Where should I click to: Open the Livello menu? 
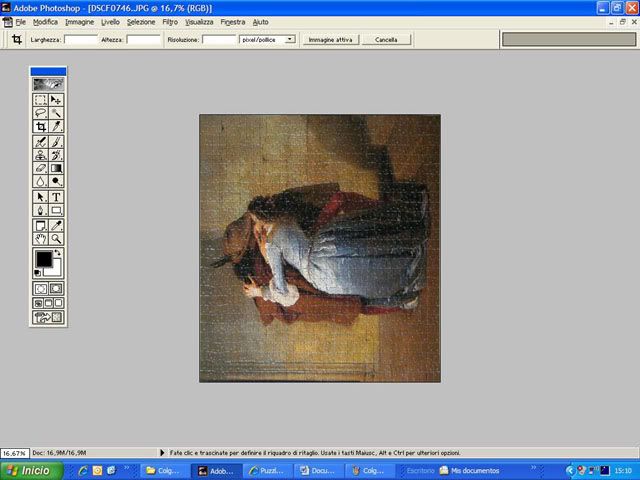[110, 22]
